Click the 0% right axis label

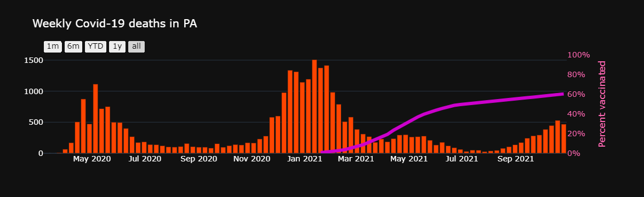[x=574, y=153]
